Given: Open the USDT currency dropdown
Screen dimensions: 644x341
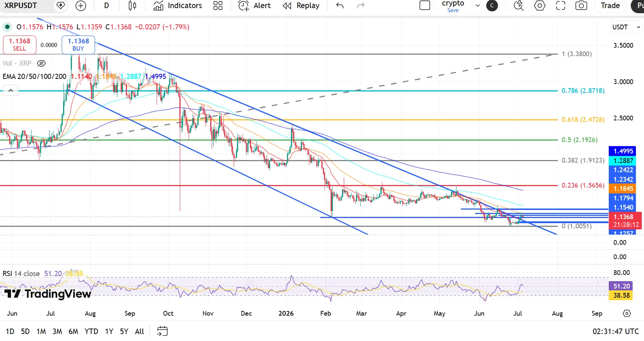Looking at the screenshot, I should [626, 27].
